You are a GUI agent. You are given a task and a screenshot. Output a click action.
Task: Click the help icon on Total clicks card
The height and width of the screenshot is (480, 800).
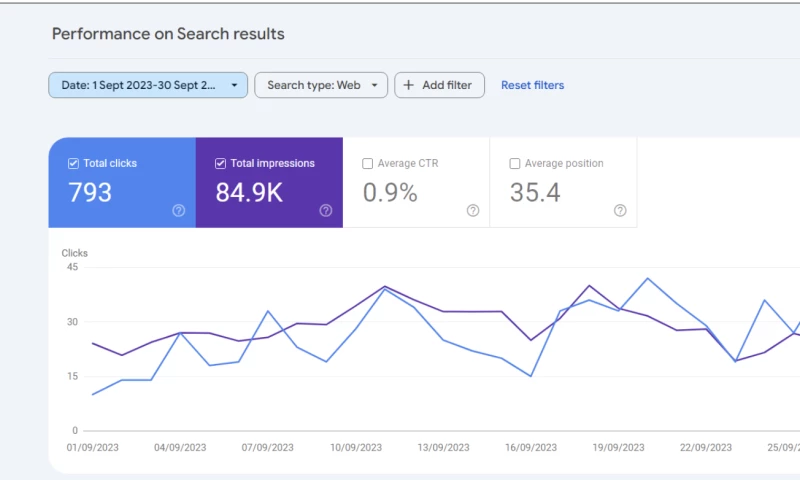tap(179, 210)
